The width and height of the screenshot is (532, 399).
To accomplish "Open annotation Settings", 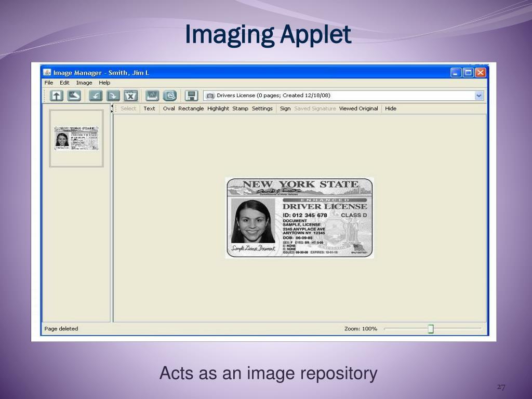I will pyautogui.click(x=262, y=109).
